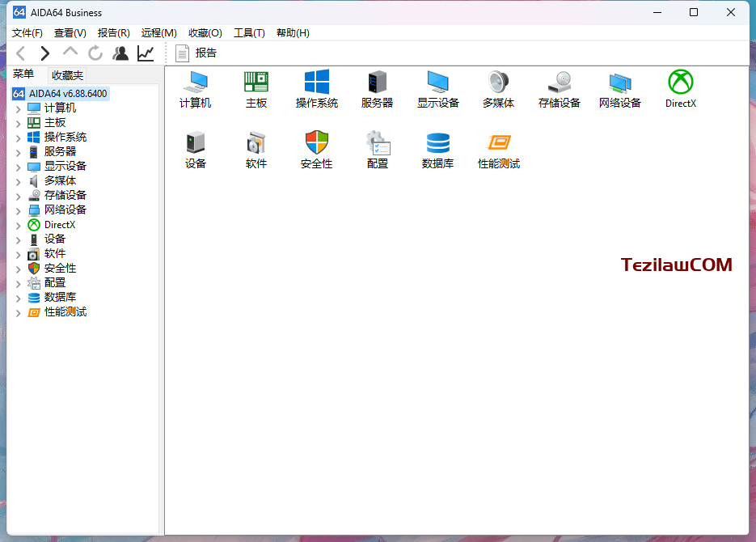Expand the 主板 tree node

(19, 124)
